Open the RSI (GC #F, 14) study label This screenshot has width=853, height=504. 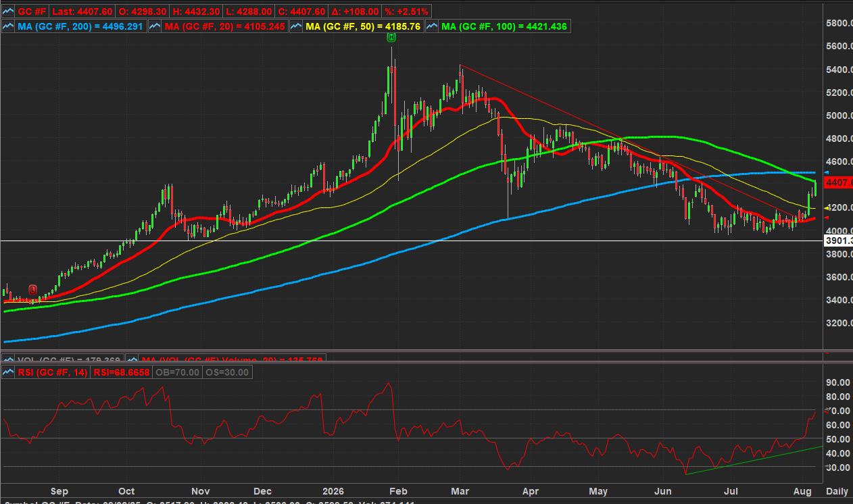coord(52,372)
